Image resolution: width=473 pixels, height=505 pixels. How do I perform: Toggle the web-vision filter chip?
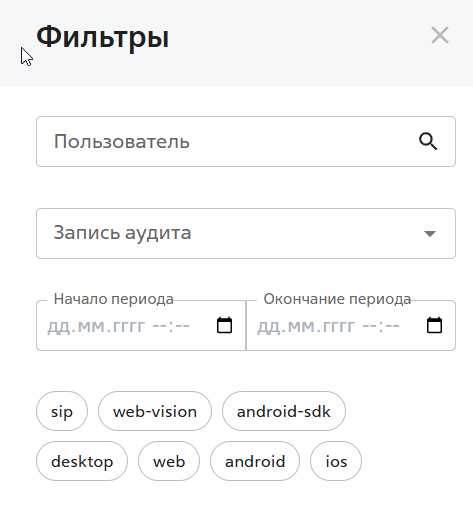155,411
